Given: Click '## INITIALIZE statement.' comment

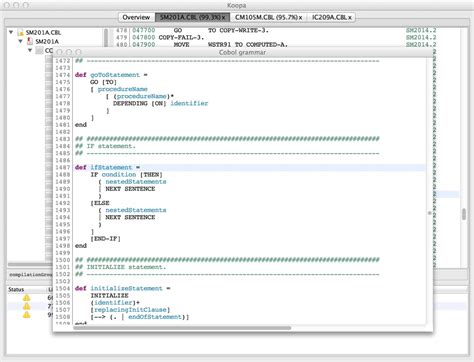Looking at the screenshot, I should coord(120,267).
